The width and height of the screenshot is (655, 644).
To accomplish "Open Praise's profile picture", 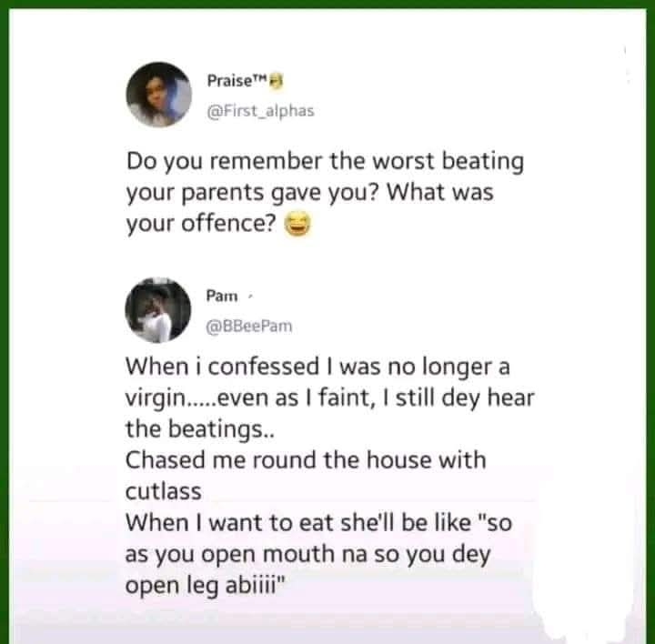I will [x=158, y=95].
